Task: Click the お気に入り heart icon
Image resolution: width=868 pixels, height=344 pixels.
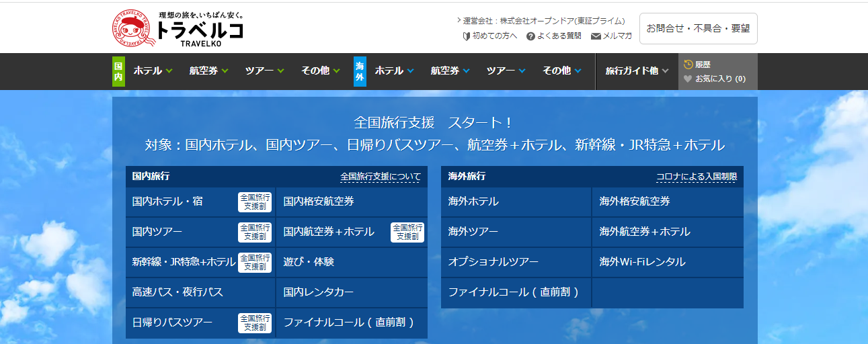Action: (x=688, y=79)
